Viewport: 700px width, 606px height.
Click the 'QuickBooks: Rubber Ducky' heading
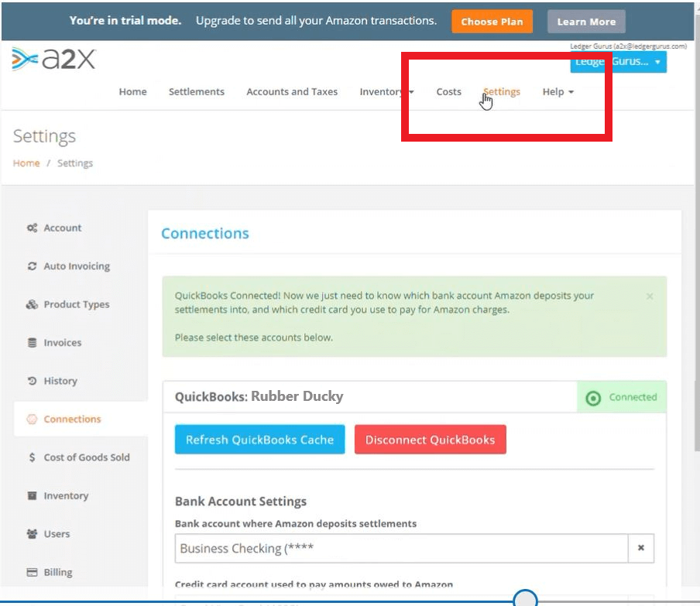click(259, 396)
